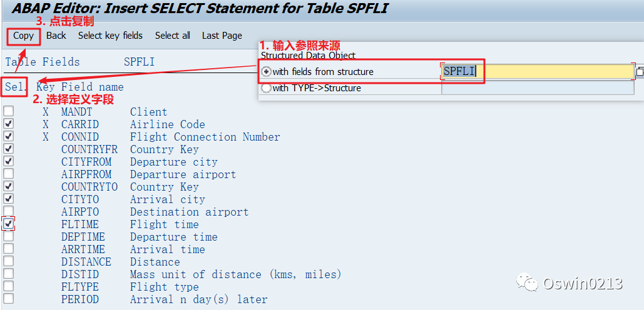Open value help icon beside SPFLI field
The width and height of the screenshot is (644, 310).
(x=640, y=71)
